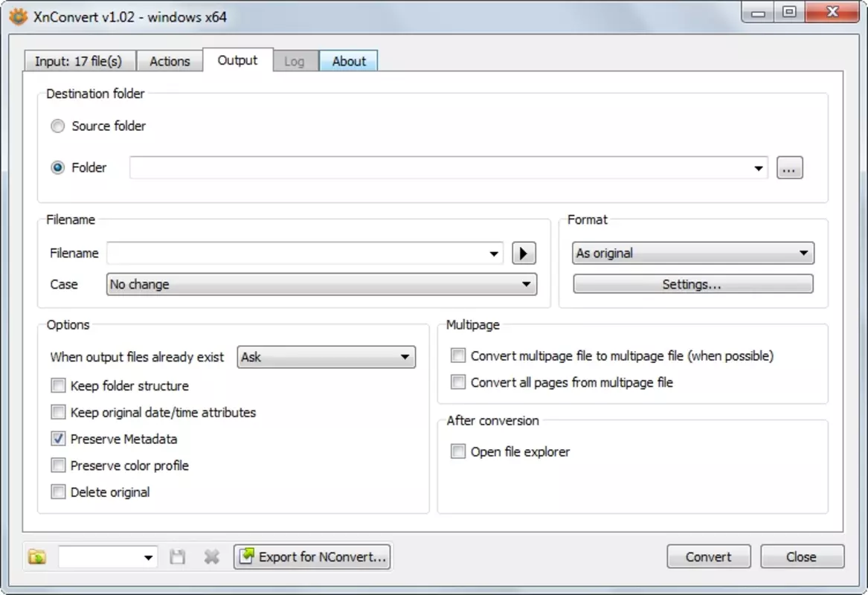Click the format Settings... button
Viewport: 868px width, 595px height.
tap(693, 285)
